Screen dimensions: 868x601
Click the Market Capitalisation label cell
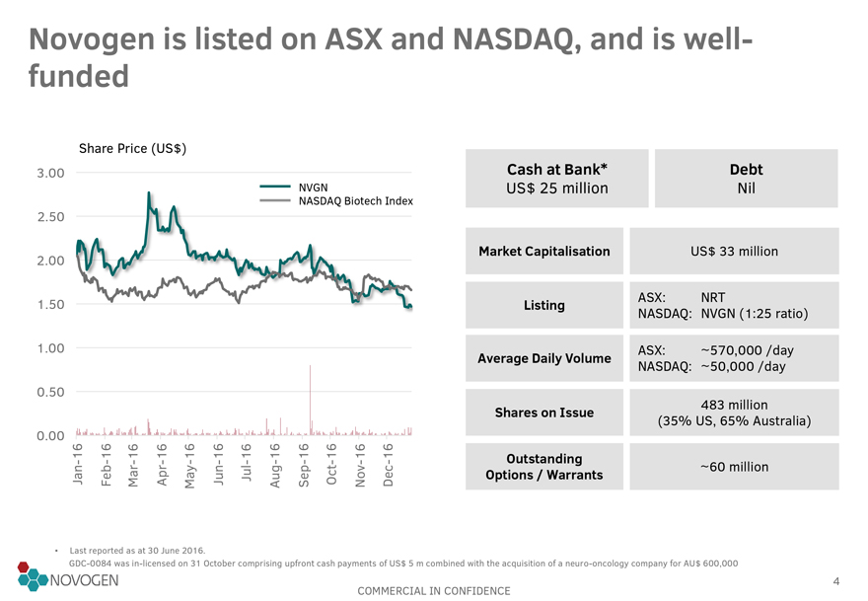[x=544, y=252]
